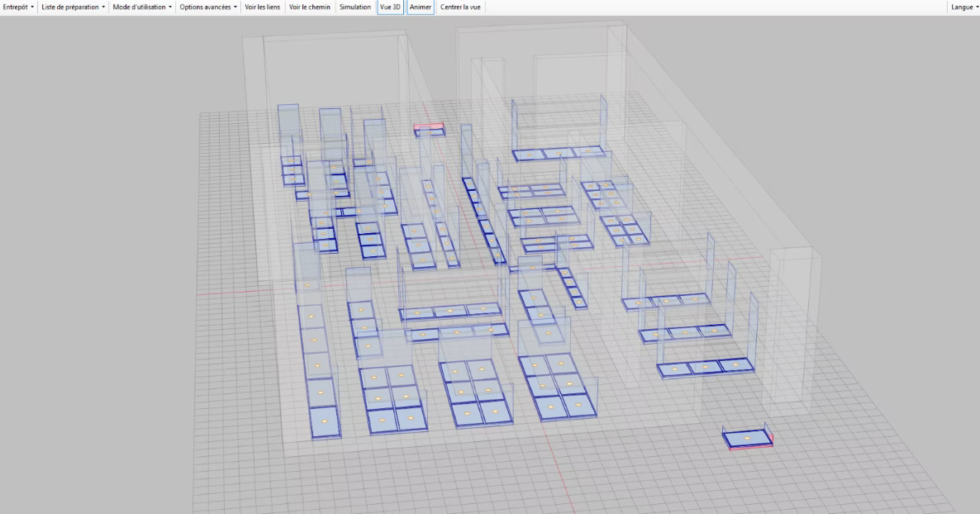
Task: Launch the Simulation
Action: tap(355, 7)
